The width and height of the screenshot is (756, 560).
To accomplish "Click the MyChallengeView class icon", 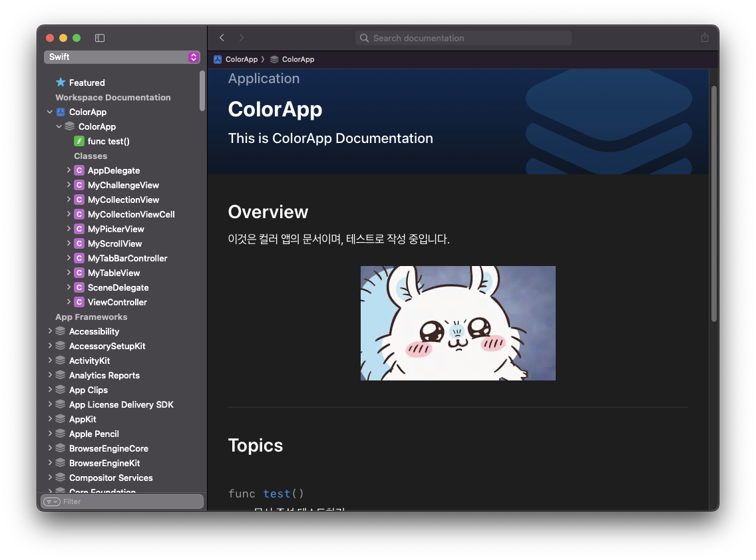I will point(79,185).
